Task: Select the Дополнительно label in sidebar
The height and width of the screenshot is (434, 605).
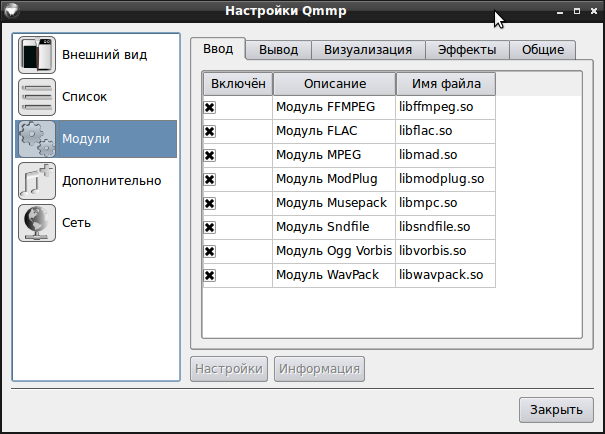Action: click(x=112, y=181)
